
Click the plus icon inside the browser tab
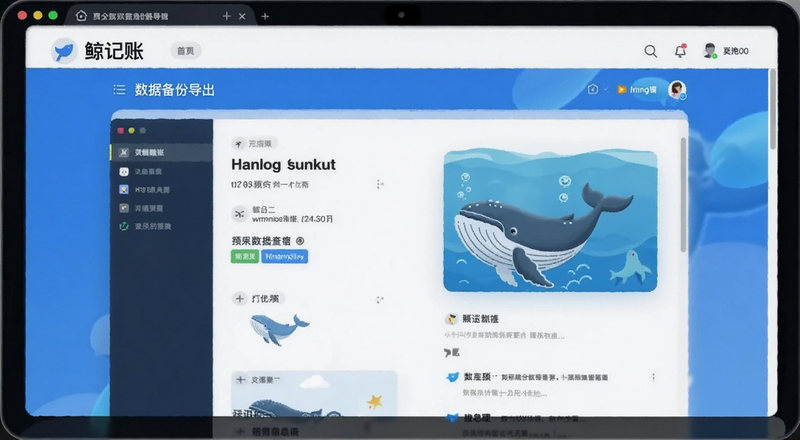click(x=227, y=16)
